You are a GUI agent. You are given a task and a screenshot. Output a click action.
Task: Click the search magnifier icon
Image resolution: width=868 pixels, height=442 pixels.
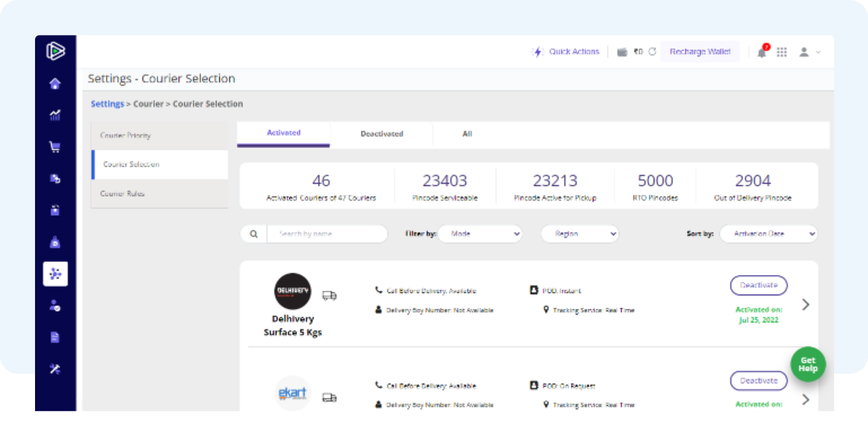(254, 234)
